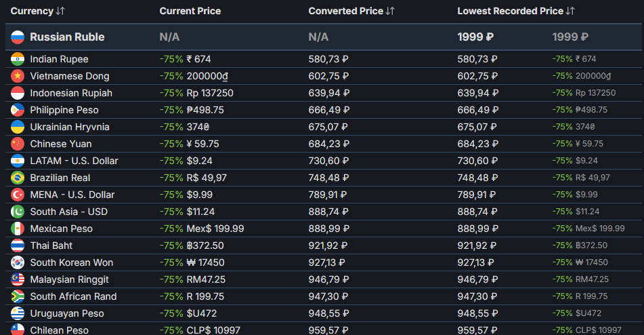Click current price ₹ 674 with -75%
644x335 pixels.
coord(186,59)
